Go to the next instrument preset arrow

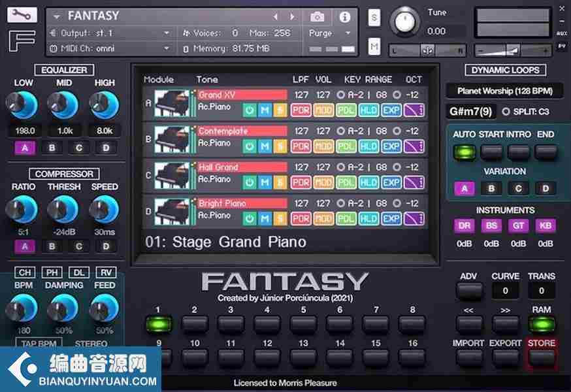[292, 17]
